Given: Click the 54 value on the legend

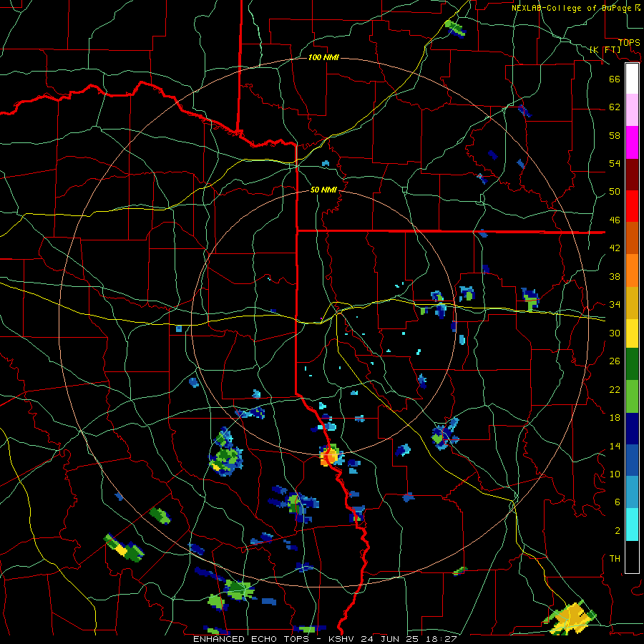Looking at the screenshot, I should 615,163.
